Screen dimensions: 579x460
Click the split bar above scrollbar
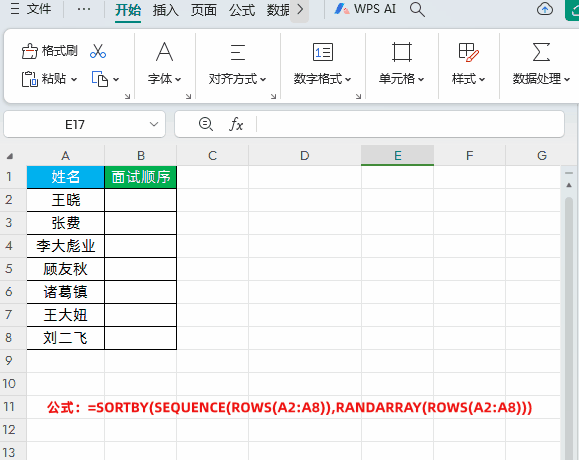click(x=568, y=172)
